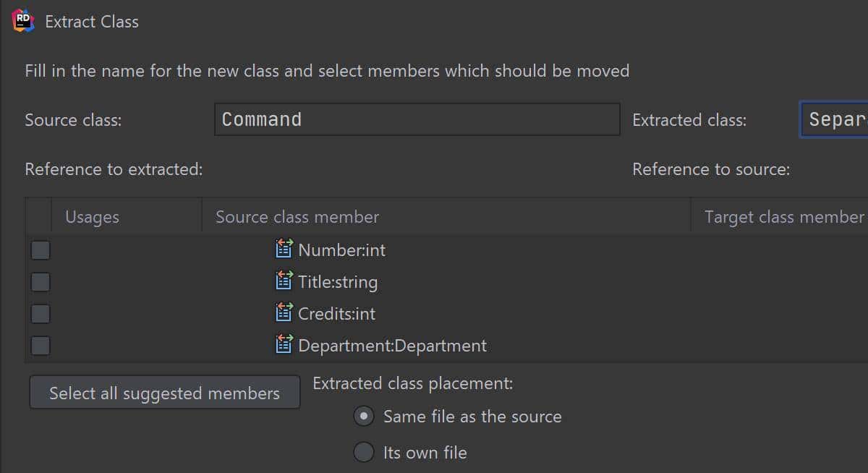This screenshot has height=473, width=868.
Task: Click the Rider logo in the title bar
Action: 23,21
